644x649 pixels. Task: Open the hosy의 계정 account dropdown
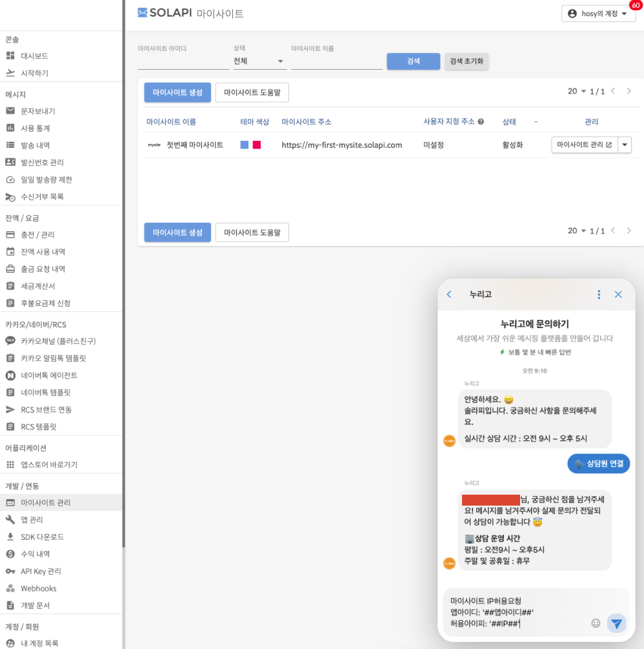point(599,14)
